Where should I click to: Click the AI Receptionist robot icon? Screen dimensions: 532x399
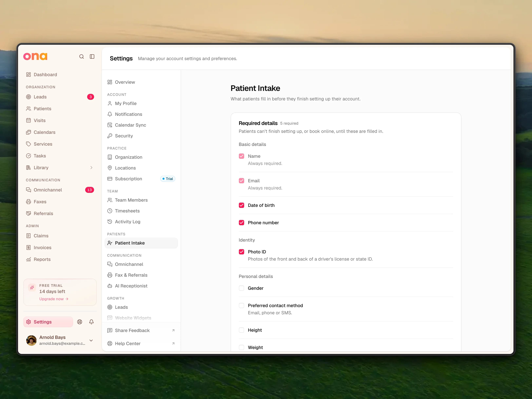pos(110,286)
